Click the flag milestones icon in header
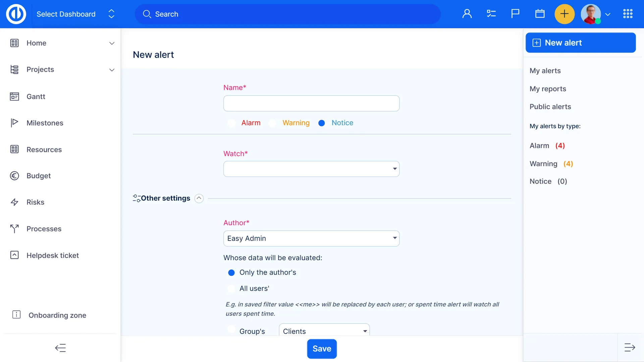The height and width of the screenshot is (362, 644). pyautogui.click(x=515, y=14)
